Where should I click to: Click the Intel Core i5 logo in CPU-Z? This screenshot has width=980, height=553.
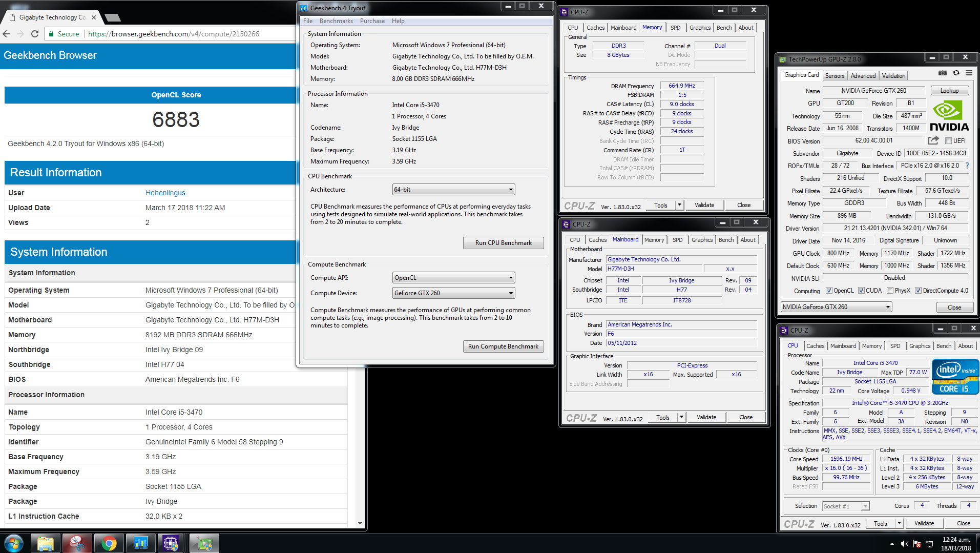click(x=955, y=377)
